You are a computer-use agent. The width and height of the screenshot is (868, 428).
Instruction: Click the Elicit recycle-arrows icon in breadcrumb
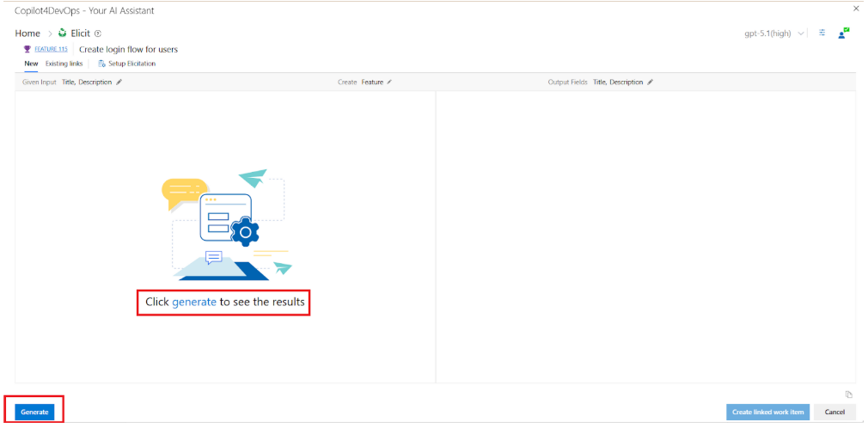[62, 34]
